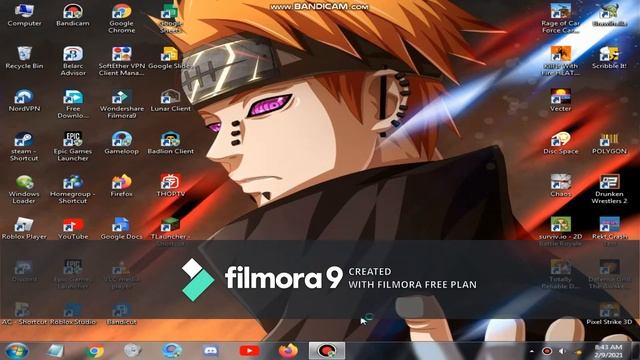Select SoftEther VPN Client Manager shortcut
This screenshot has height=360, width=640.
[x=122, y=61]
